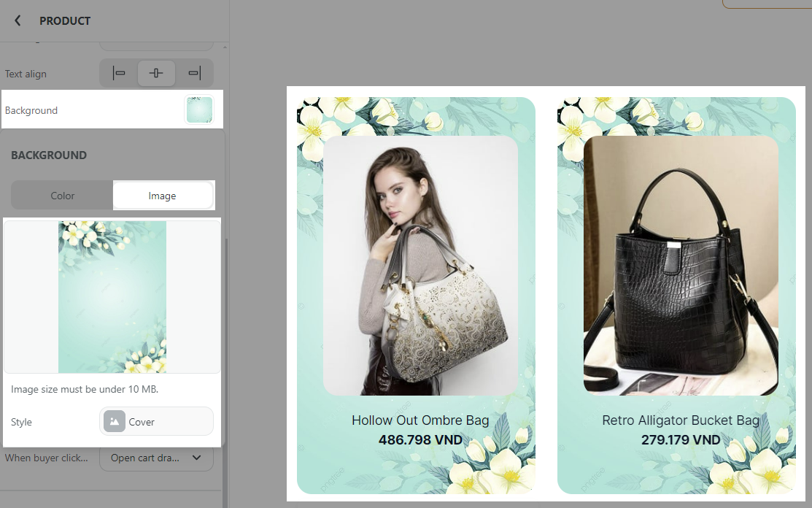The width and height of the screenshot is (812, 508).
Task: Click the floral background image preview
Action: click(112, 297)
